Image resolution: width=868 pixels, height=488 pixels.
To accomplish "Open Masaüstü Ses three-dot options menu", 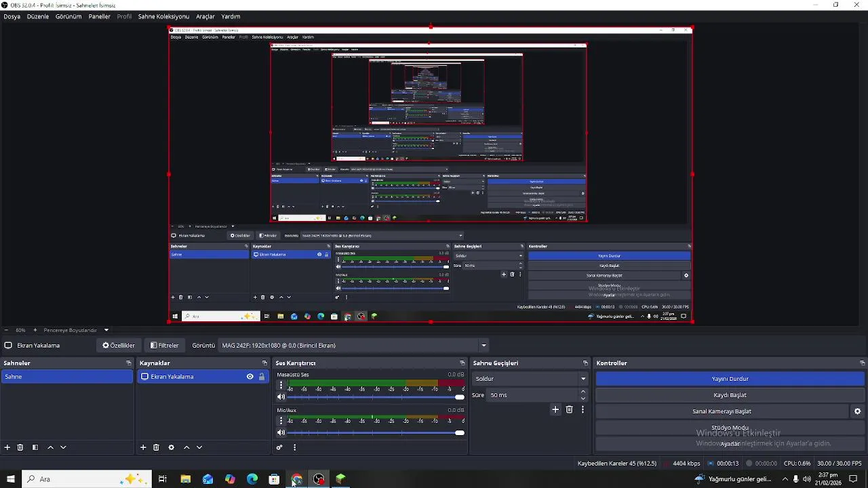I will 281,385.
